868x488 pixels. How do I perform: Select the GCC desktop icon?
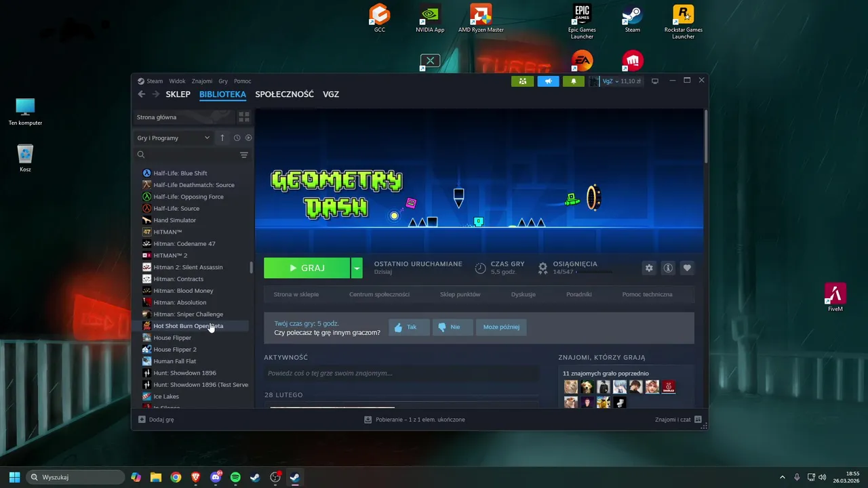380,18
